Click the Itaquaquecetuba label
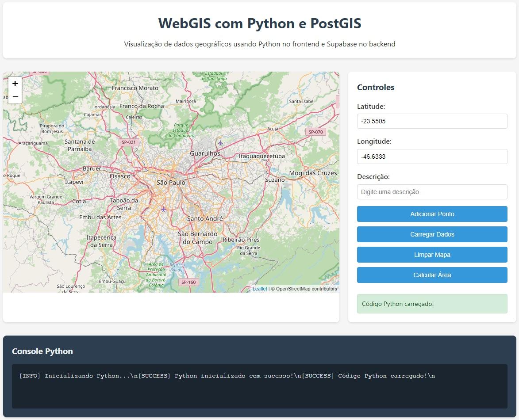519x420 pixels. click(x=262, y=156)
